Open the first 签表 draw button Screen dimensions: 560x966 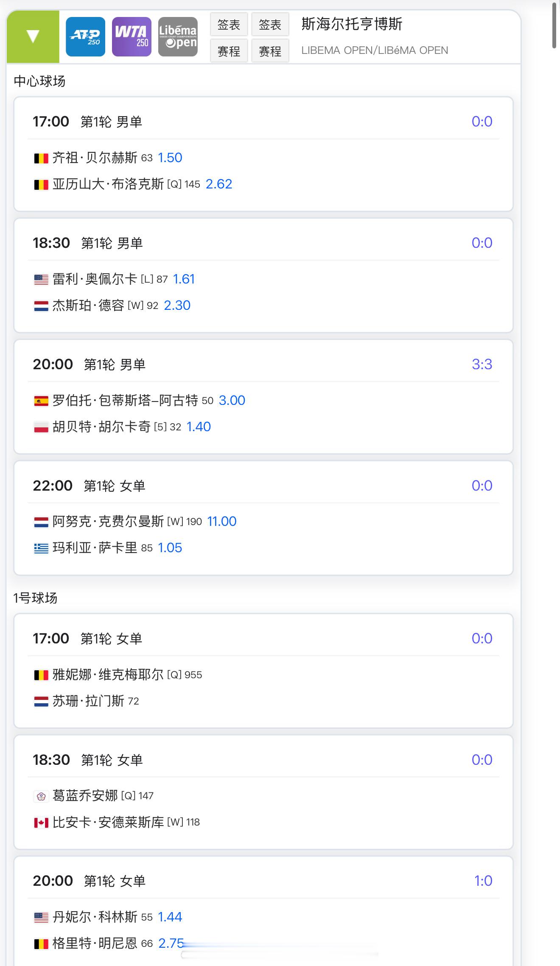pos(229,25)
